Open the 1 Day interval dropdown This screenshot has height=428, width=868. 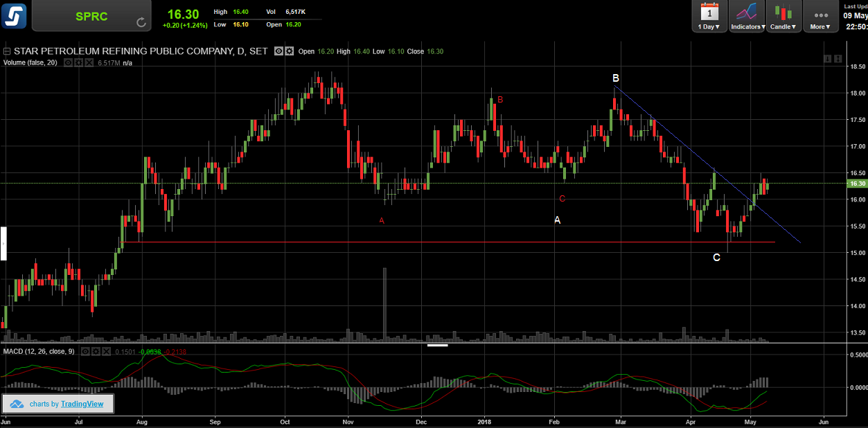[x=709, y=16]
